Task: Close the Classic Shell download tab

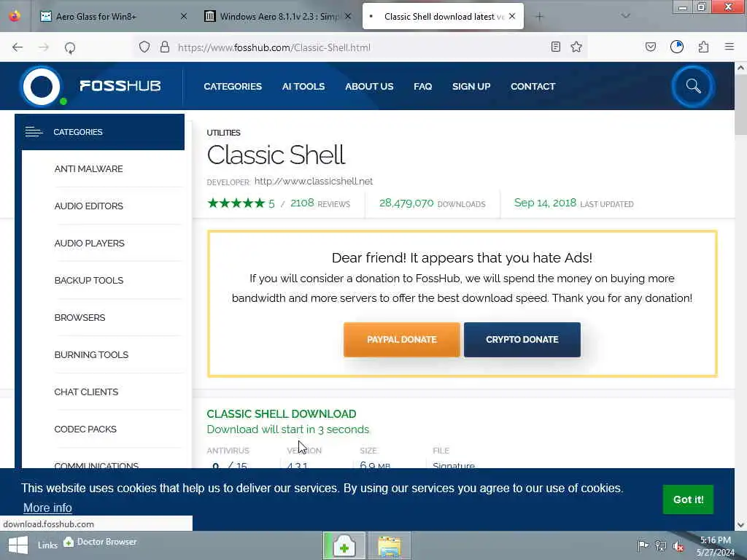Action: (512, 16)
